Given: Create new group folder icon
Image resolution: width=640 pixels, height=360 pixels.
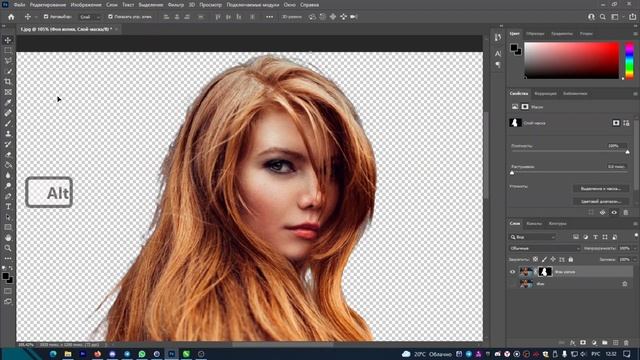Looking at the screenshot, I should pos(604,343).
